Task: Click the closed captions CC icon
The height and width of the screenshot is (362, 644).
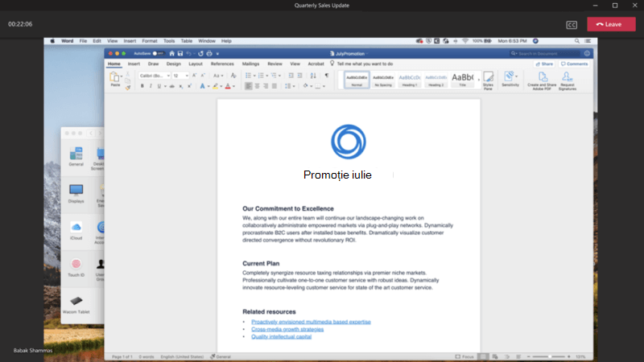Action: [572, 25]
